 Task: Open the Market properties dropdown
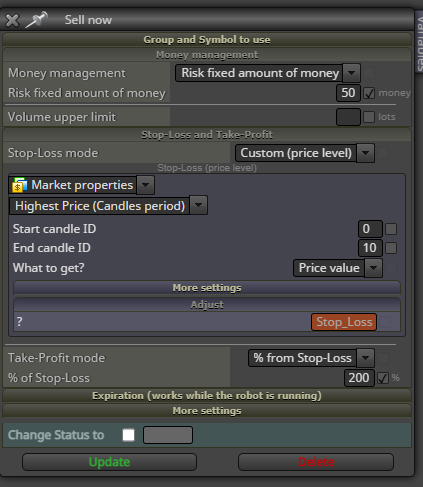[x=81, y=185]
